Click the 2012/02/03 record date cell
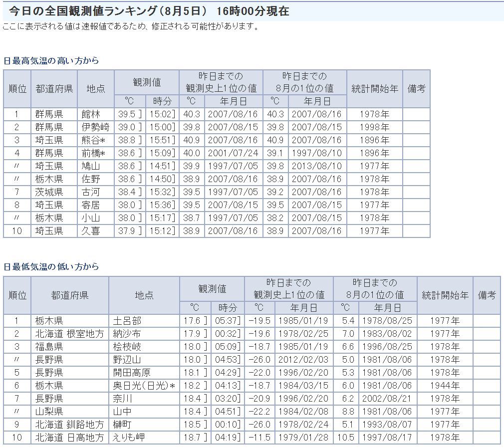504x448 pixels. pos(303,360)
